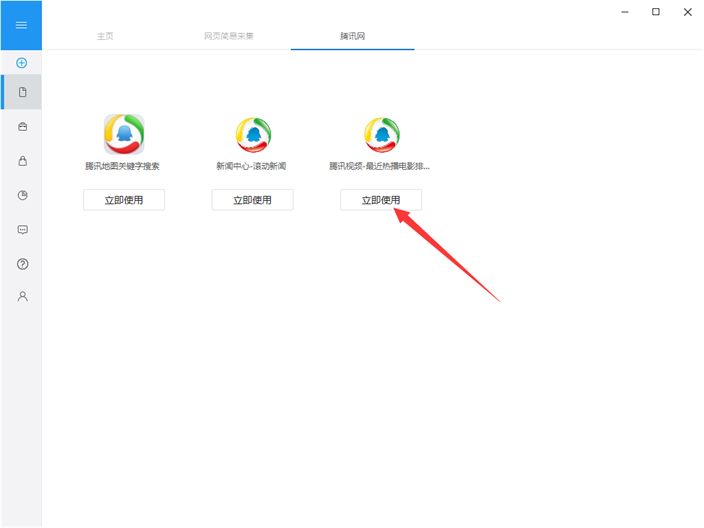The image size is (704, 528).
Task: Open the briefcase toolbox icon in the sidebar
Action: 22,127
